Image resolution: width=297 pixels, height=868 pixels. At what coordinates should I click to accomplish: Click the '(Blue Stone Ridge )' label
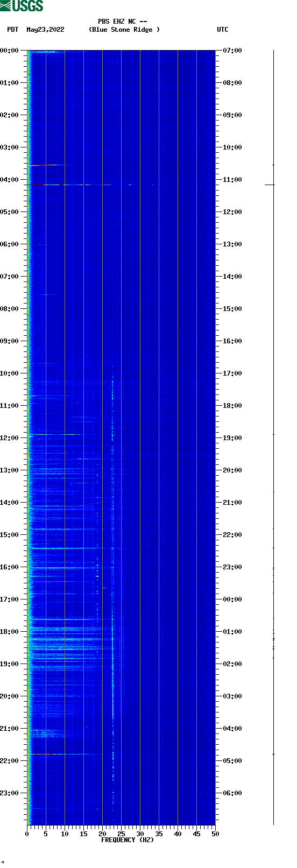124,30
